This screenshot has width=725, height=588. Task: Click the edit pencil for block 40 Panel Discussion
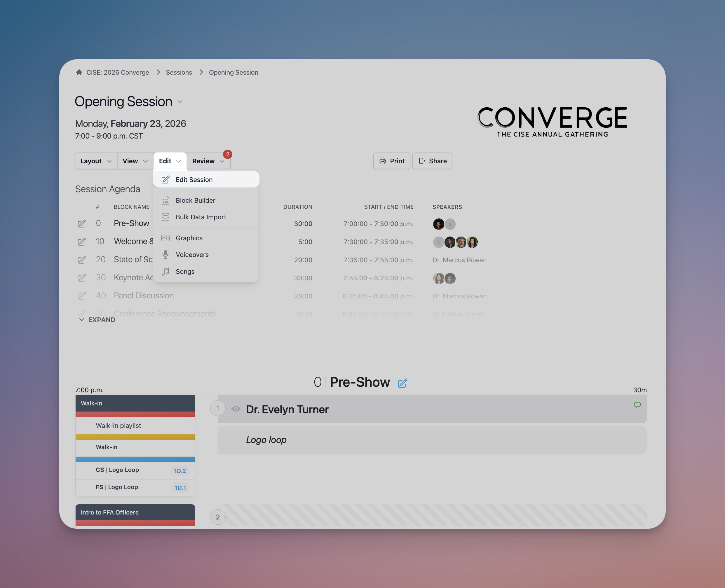pos(82,296)
